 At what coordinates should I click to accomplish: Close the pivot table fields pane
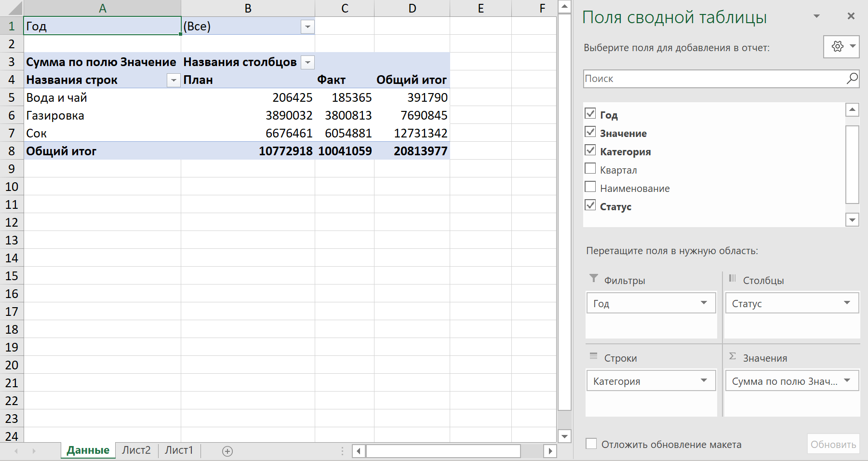[x=851, y=16]
